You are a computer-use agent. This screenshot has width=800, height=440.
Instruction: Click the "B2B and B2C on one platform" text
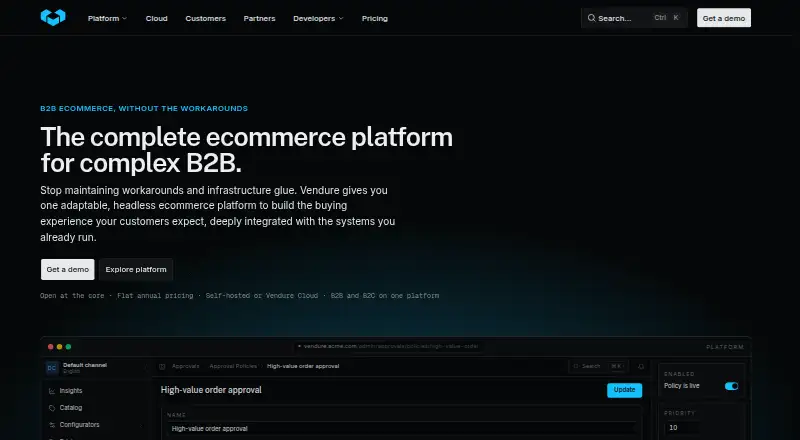pyautogui.click(x=385, y=296)
